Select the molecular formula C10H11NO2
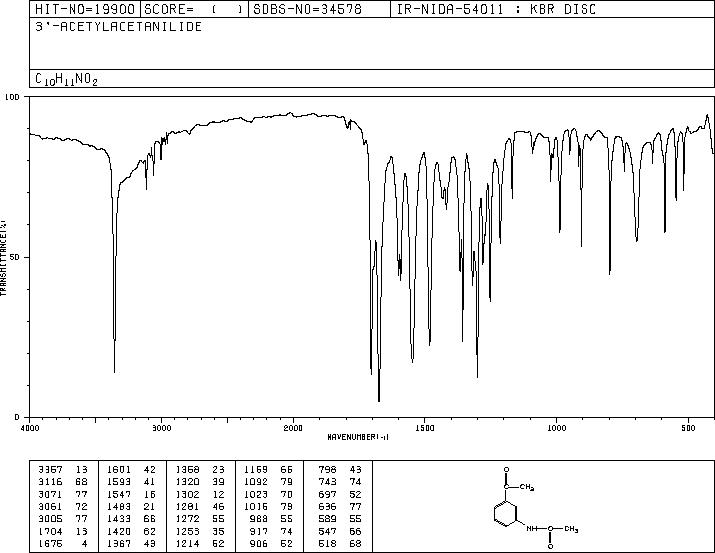Image resolution: width=715 pixels, height=553 pixels. (x=66, y=79)
